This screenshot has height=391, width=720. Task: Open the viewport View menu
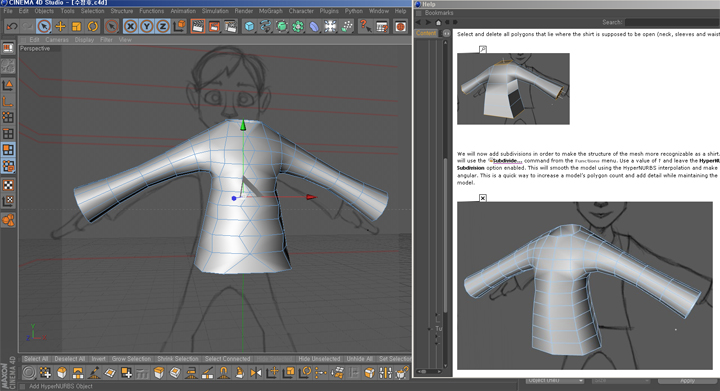(125, 40)
